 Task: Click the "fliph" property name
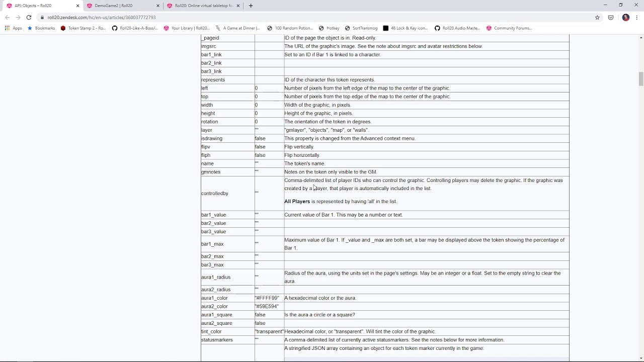point(205,155)
